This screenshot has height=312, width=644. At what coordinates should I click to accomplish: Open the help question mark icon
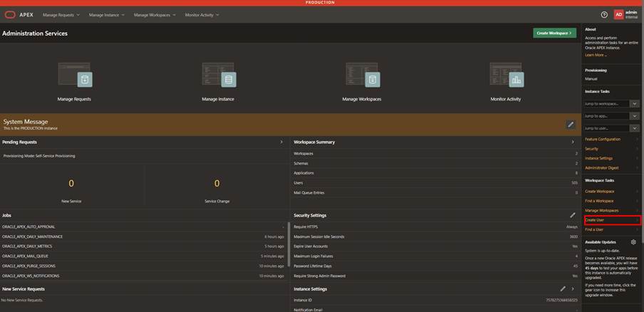pyautogui.click(x=604, y=15)
